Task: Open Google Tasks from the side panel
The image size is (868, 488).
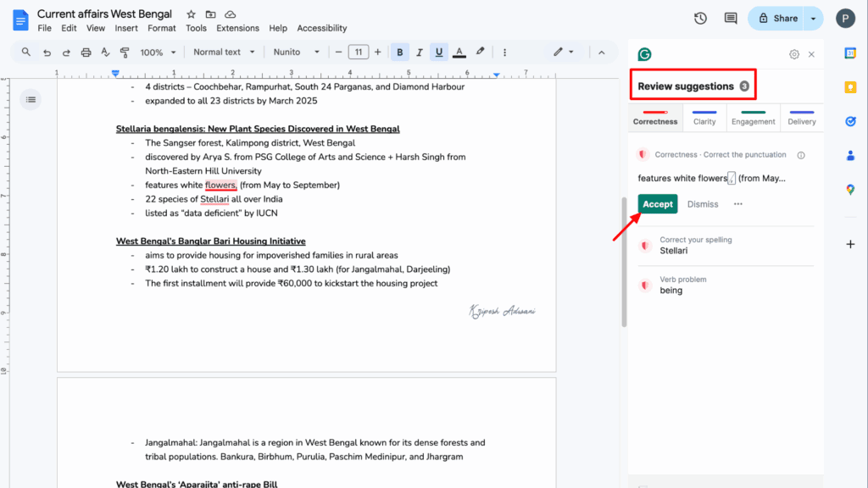Action: pyautogui.click(x=850, y=121)
